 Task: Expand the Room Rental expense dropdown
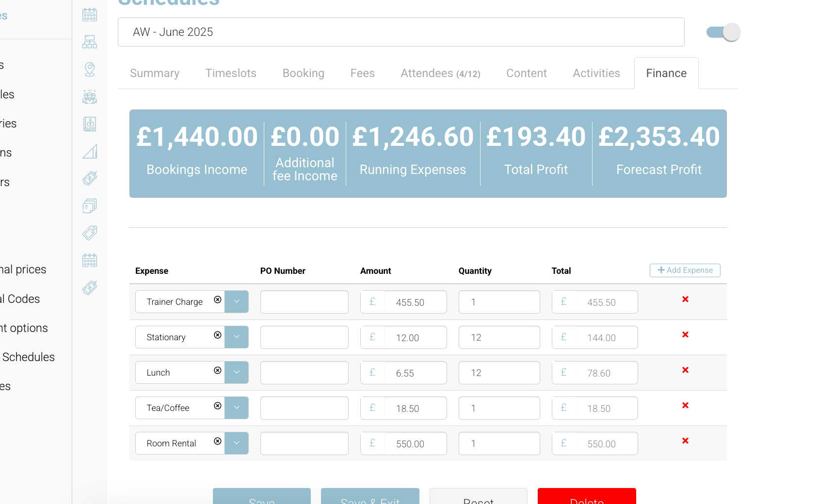click(237, 443)
